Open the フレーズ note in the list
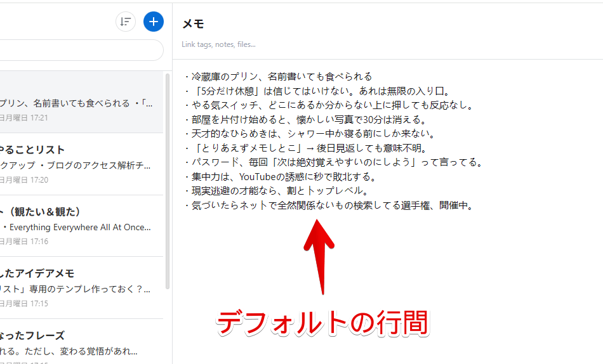Screen dimensions: 603x364 pyautogui.click(x=81, y=342)
